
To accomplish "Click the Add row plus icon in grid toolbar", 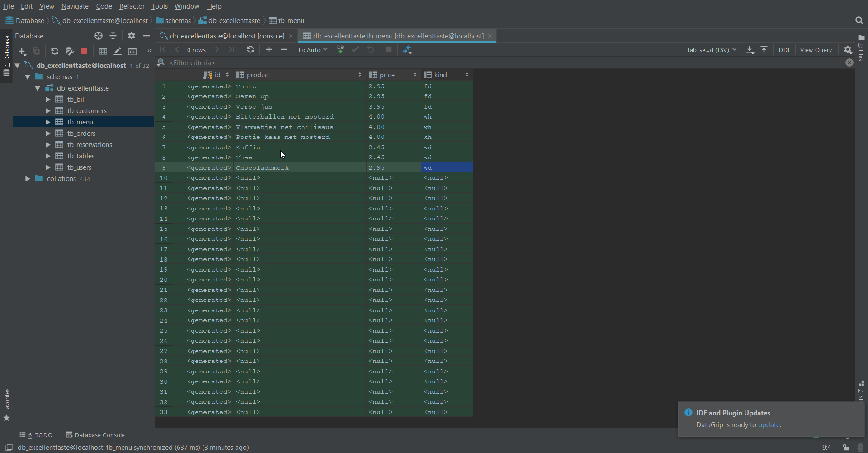I will pyautogui.click(x=269, y=50).
